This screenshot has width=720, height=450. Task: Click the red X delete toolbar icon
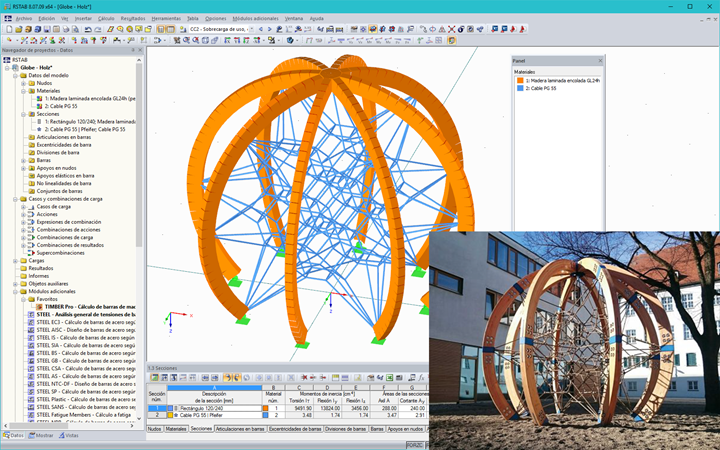point(451,29)
